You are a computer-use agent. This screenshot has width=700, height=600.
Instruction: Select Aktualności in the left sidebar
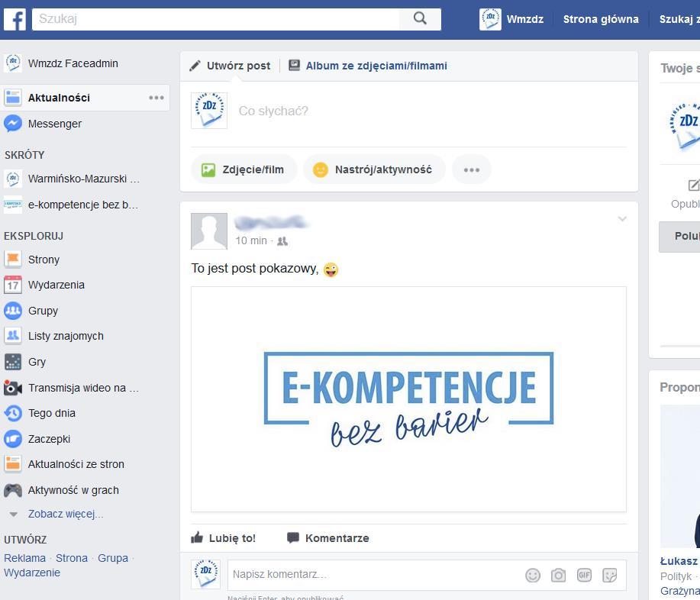pos(59,98)
